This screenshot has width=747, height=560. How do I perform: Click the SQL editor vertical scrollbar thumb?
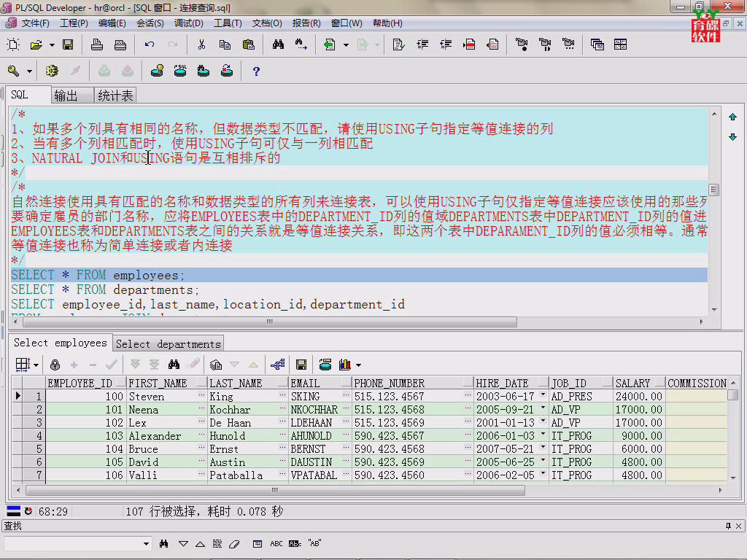[713, 190]
